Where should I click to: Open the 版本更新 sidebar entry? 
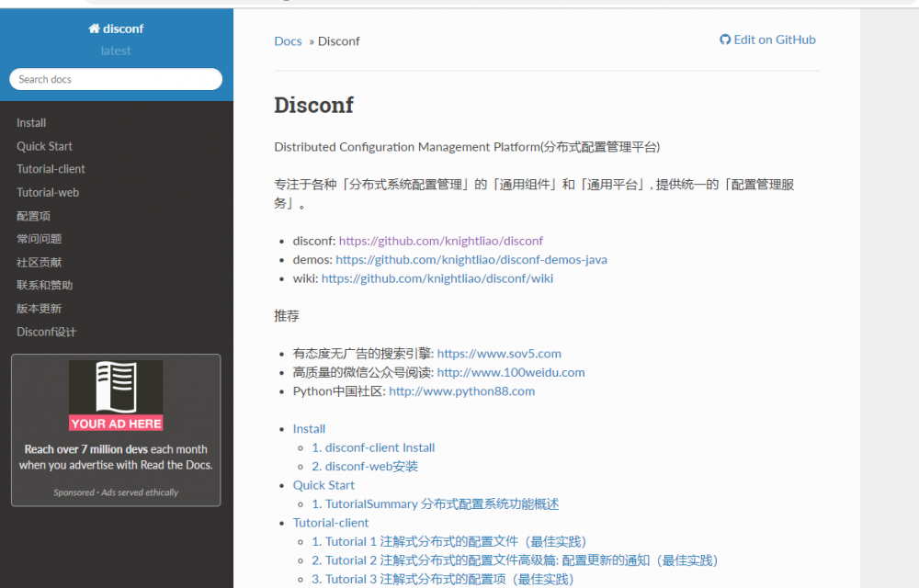40,309
